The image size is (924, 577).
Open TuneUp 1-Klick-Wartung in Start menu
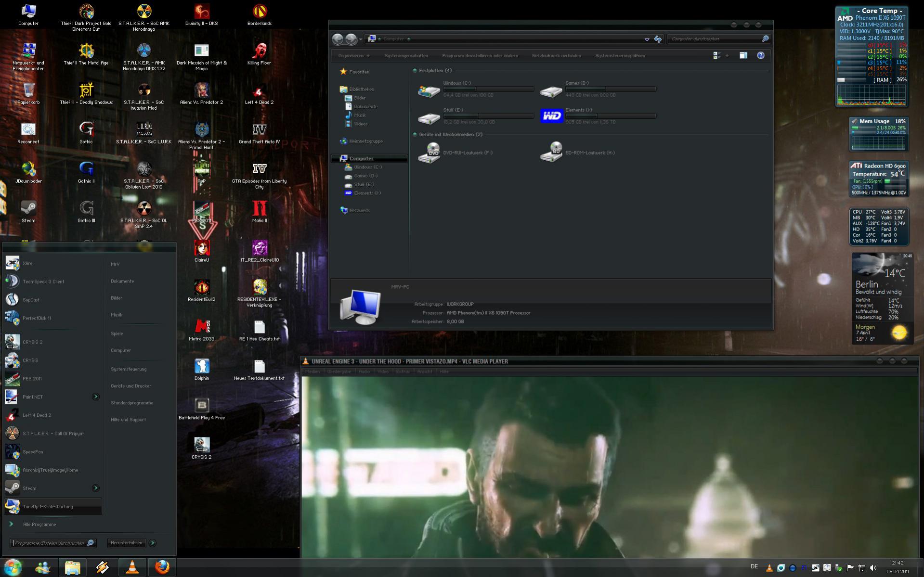[53, 506]
